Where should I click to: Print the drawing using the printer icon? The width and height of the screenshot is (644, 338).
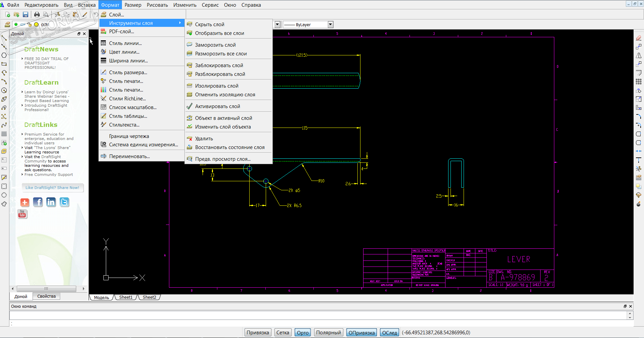[x=37, y=14]
